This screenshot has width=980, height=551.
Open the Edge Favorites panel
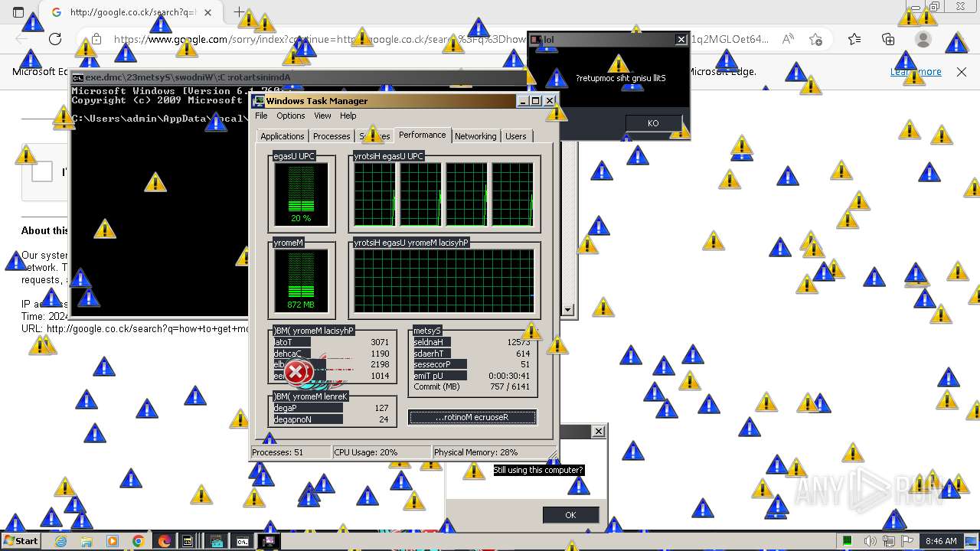pyautogui.click(x=854, y=39)
